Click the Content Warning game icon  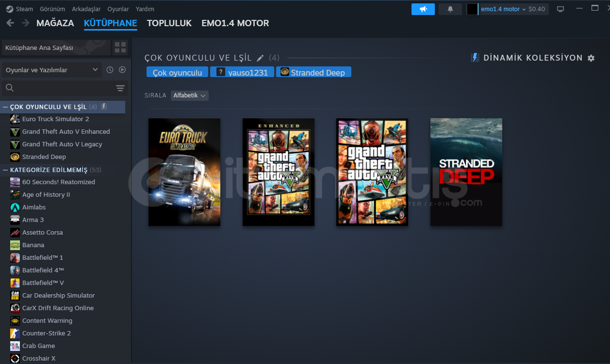[x=15, y=320]
